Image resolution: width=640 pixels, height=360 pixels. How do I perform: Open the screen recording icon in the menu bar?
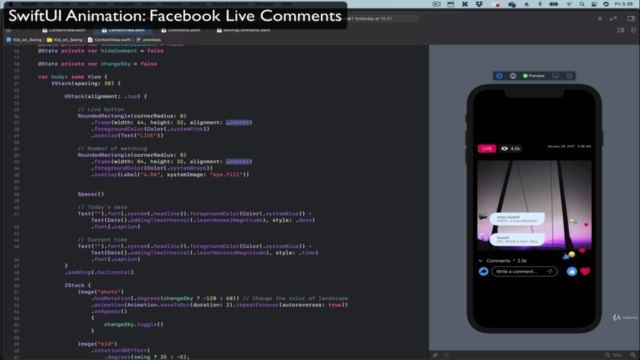coord(436,4)
